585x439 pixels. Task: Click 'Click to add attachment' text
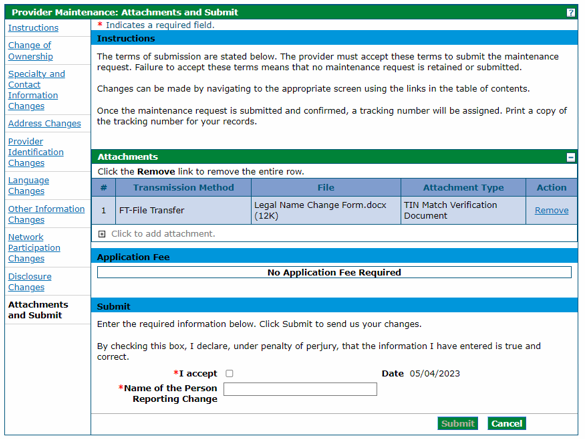click(163, 234)
